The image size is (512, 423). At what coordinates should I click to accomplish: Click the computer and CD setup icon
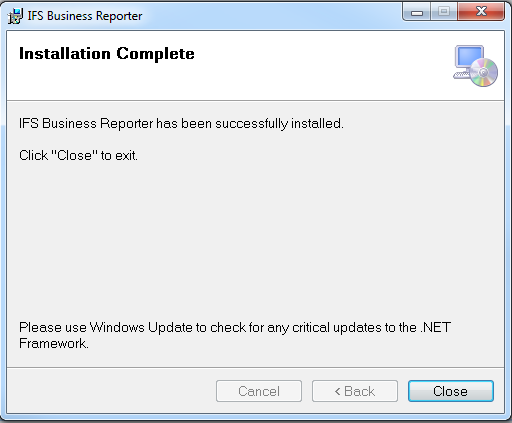tap(475, 66)
